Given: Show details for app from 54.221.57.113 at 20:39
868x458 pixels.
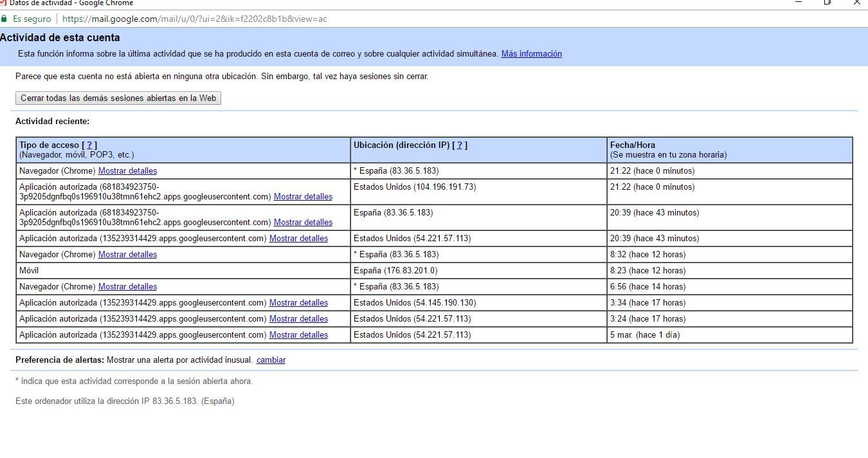Looking at the screenshot, I should point(298,239).
